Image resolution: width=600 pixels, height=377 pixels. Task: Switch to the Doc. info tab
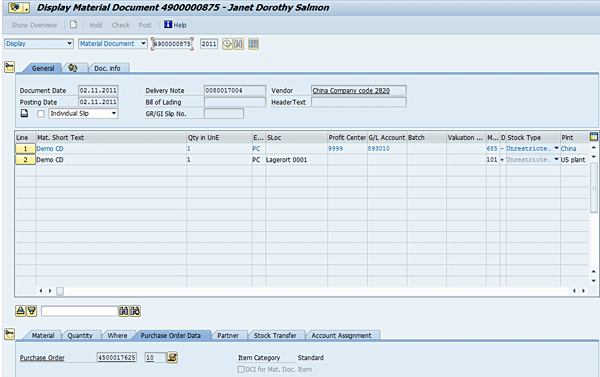(x=107, y=68)
